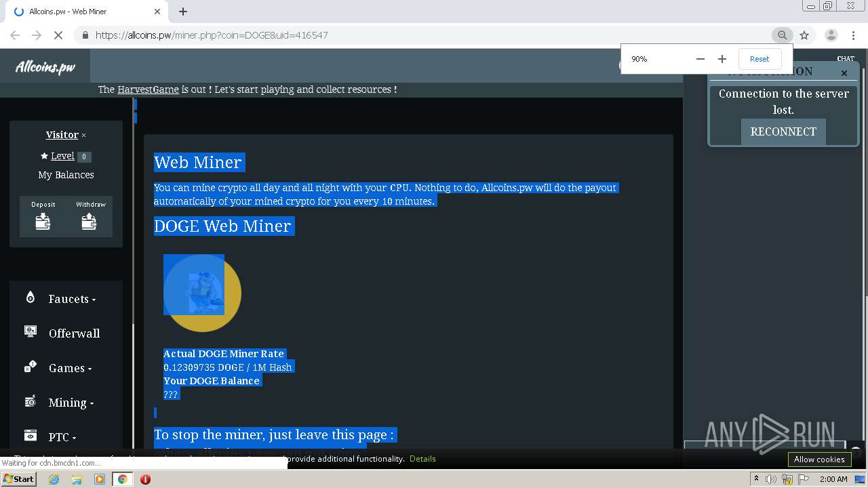Select the Allcoins.pw - Web Miner tab
This screenshot has height=488, width=868.
(87, 12)
